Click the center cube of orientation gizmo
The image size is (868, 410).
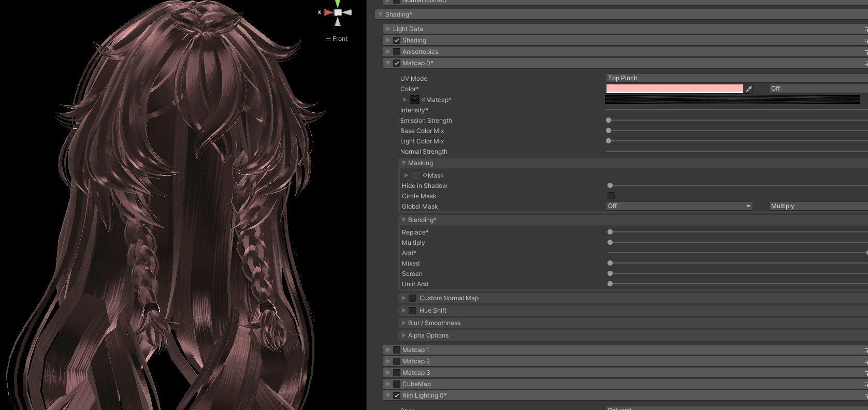338,12
